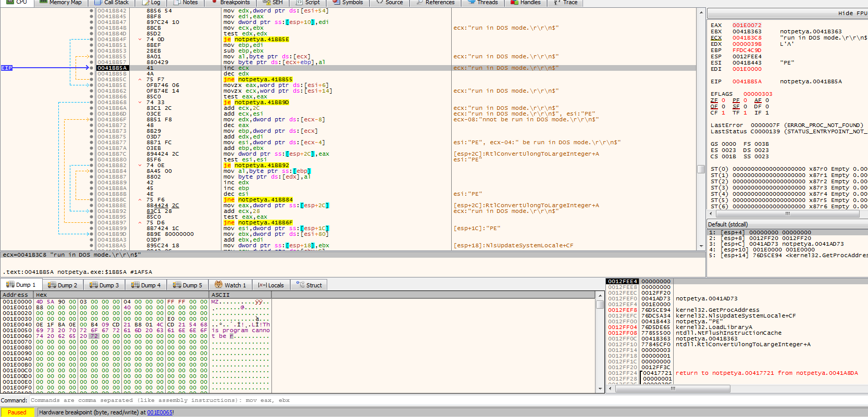Click disassembly scrollbar up arrow
This screenshot has height=417, width=868.
pyautogui.click(x=701, y=12)
